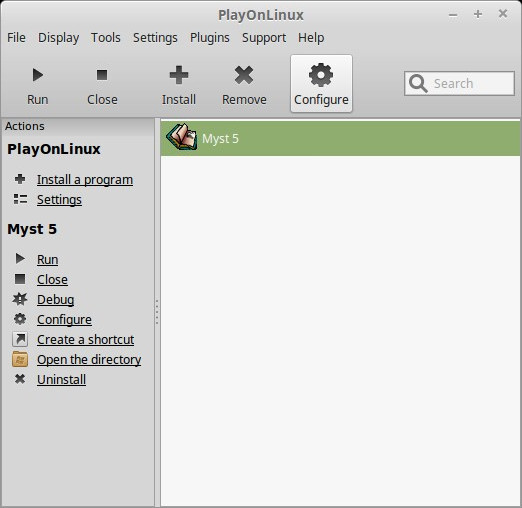Click the magnifier icon in search box
Viewport: 522px width, 508px height.
pyautogui.click(x=418, y=83)
